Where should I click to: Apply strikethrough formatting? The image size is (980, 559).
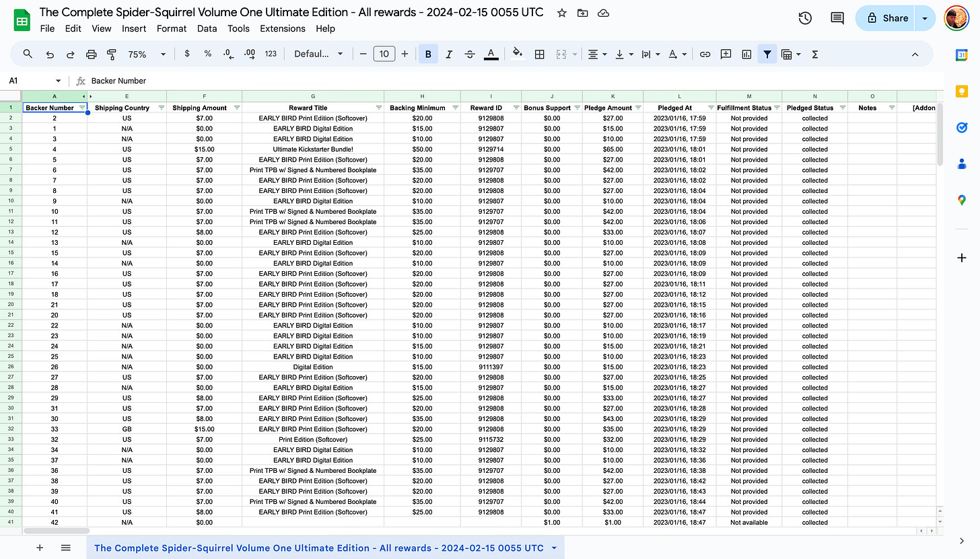click(470, 54)
